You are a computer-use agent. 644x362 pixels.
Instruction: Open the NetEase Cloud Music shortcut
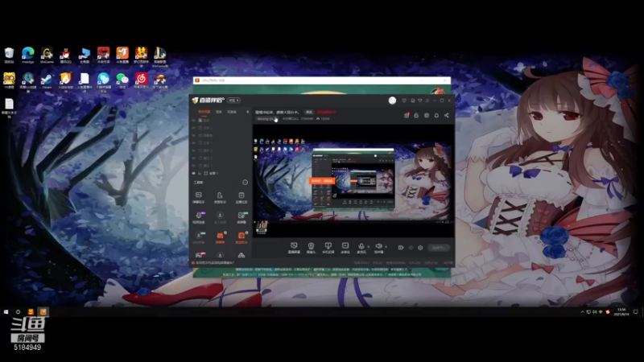pyautogui.click(x=142, y=79)
